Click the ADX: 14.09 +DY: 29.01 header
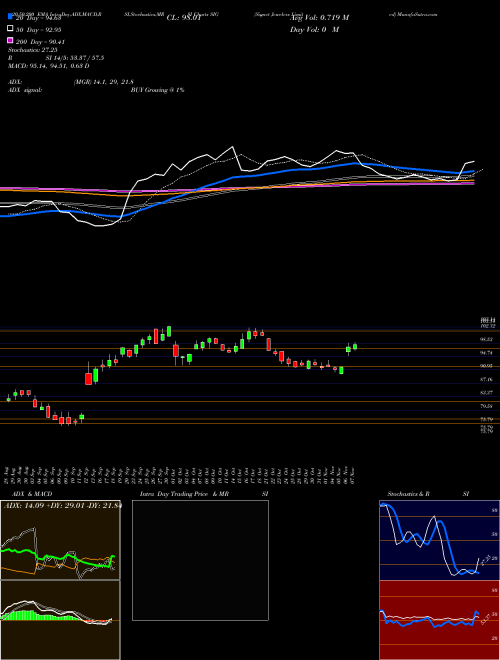This screenshot has width=500, height=660. pyautogui.click(x=62, y=505)
